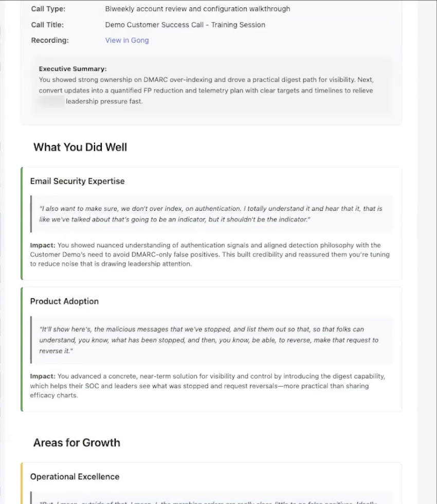Click the quote about over indexing on authentication
The image size is (437, 504).
click(211, 214)
